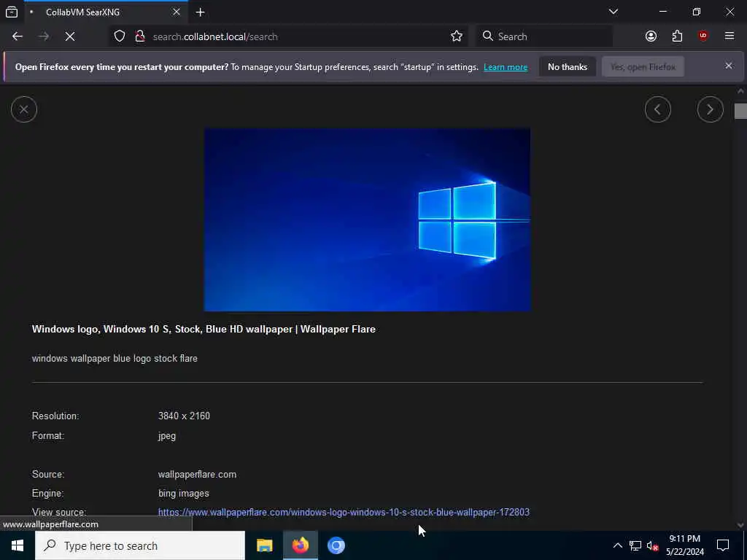747x560 pixels.
Task: Show site security lock information
Action: [140, 36]
